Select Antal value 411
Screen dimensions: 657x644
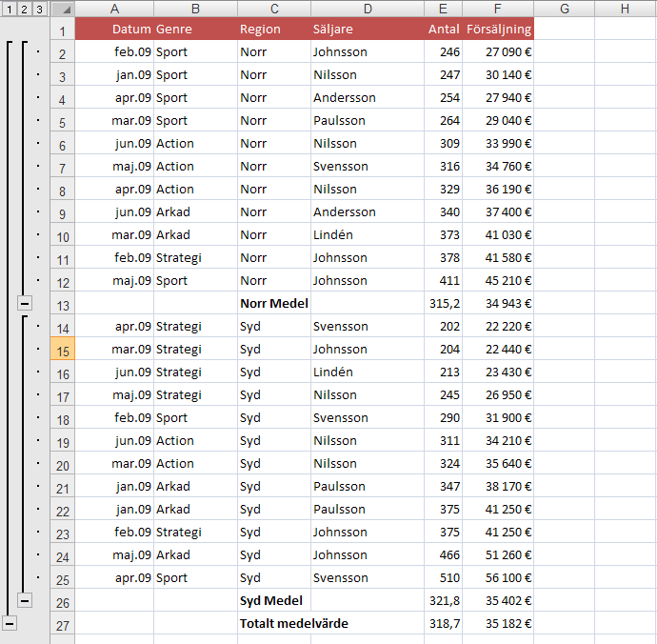(444, 280)
